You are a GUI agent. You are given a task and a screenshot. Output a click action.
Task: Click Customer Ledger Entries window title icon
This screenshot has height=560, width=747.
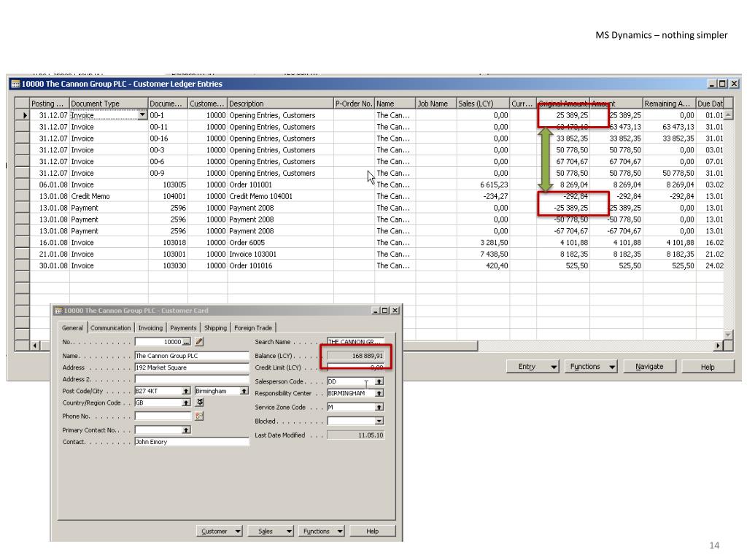click(x=15, y=84)
